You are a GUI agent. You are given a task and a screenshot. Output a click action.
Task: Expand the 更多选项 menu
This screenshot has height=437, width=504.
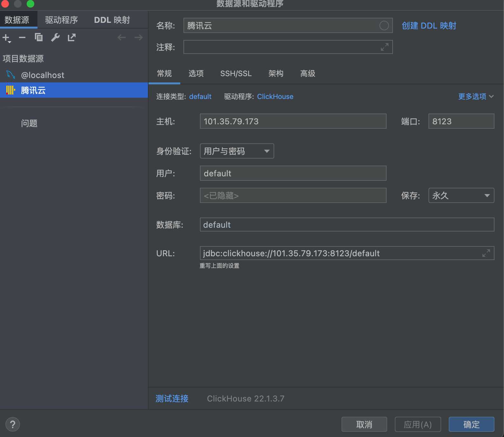[x=475, y=96]
